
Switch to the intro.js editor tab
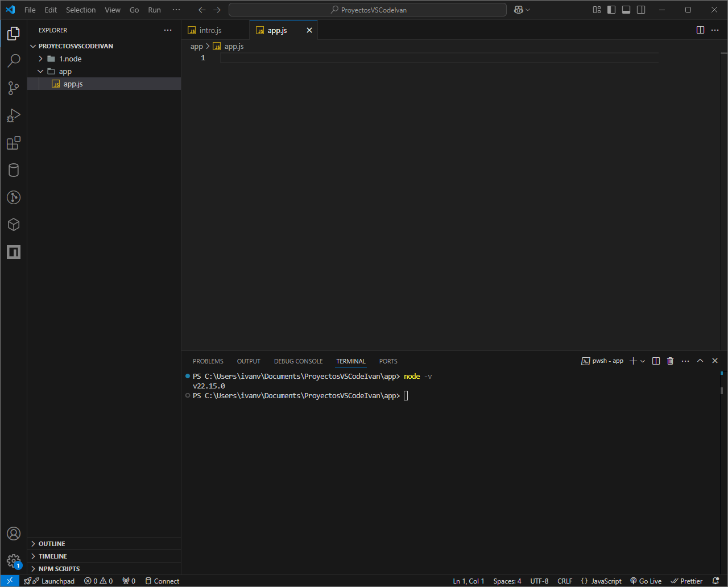pos(210,30)
